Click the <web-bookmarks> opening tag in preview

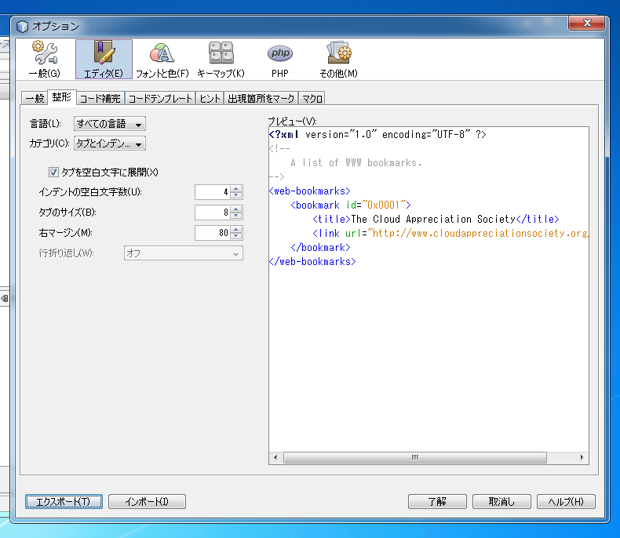click(310, 191)
